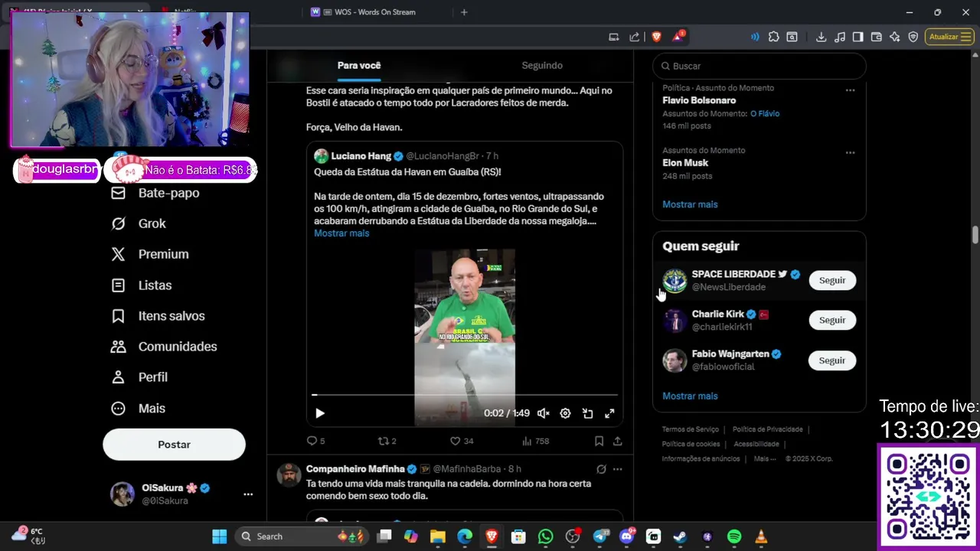Open the Elon Musk trending topic
Image resolution: width=980 pixels, height=551 pixels.
685,163
